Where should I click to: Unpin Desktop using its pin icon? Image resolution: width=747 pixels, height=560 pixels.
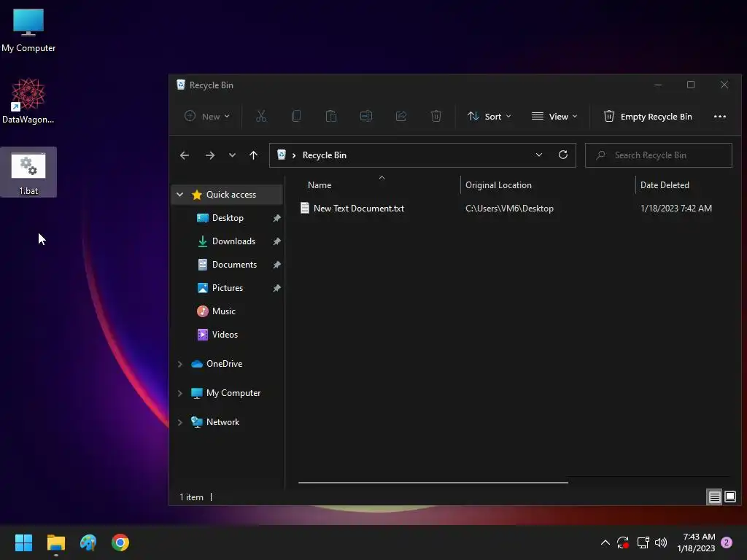[x=276, y=218]
